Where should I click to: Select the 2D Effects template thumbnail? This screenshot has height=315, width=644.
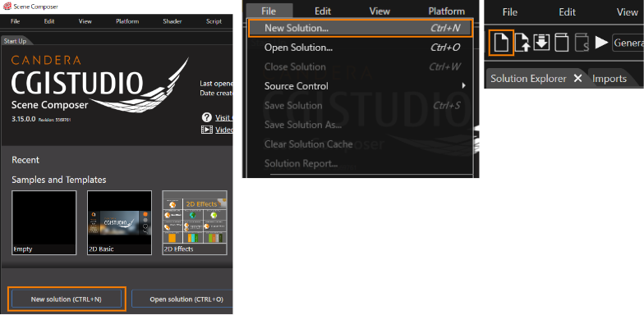click(x=195, y=223)
